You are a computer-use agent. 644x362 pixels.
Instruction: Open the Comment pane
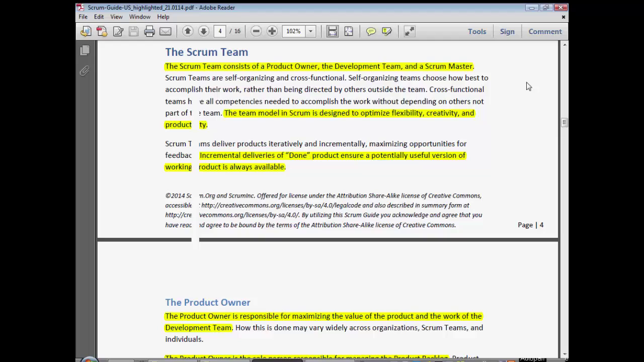pyautogui.click(x=545, y=32)
